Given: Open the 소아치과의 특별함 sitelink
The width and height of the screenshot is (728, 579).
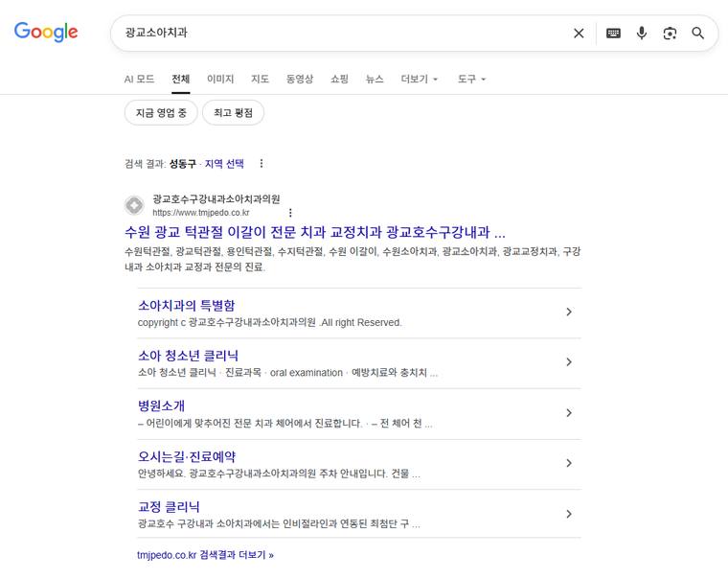Looking at the screenshot, I should (x=186, y=305).
